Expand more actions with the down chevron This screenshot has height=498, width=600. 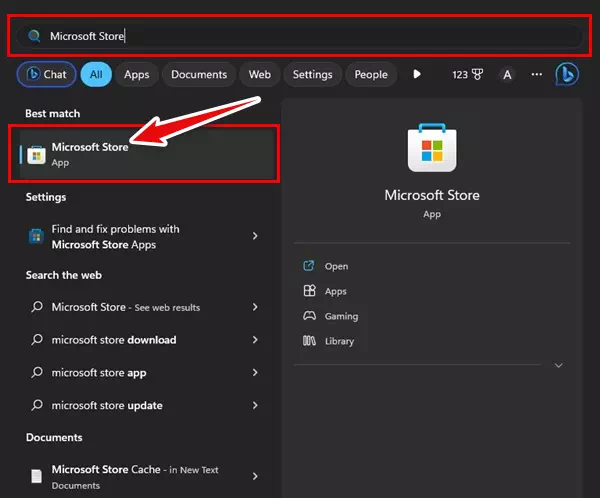point(559,366)
